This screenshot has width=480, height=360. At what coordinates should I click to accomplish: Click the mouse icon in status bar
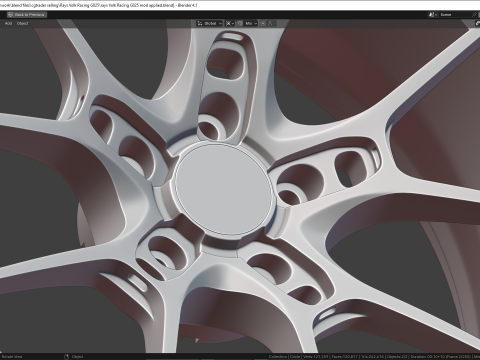tap(66, 357)
